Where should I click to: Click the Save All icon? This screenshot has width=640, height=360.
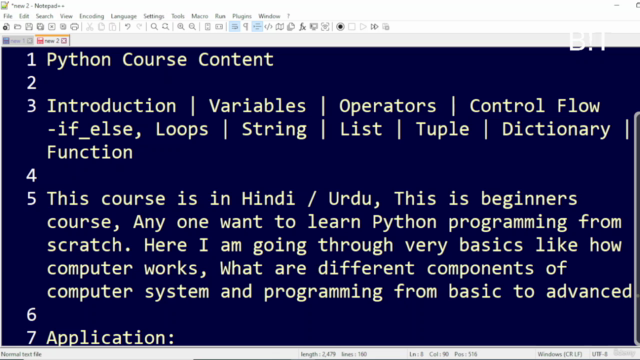click(x=40, y=27)
